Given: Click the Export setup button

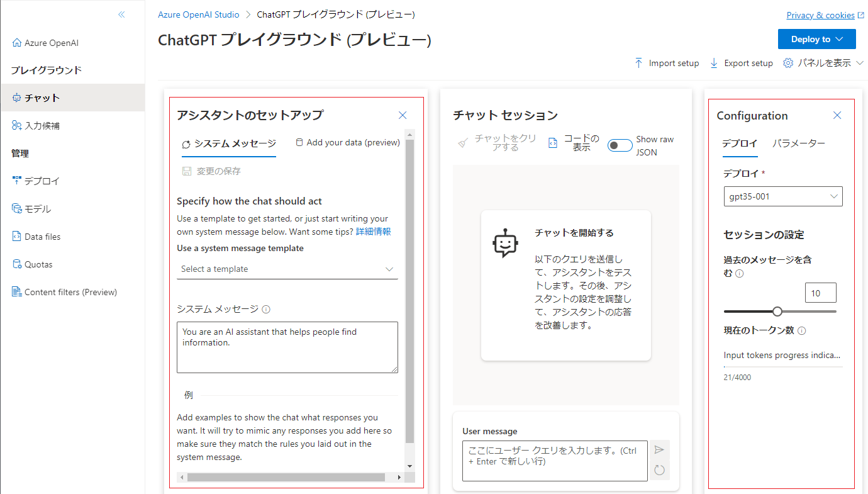Looking at the screenshot, I should tap(741, 63).
